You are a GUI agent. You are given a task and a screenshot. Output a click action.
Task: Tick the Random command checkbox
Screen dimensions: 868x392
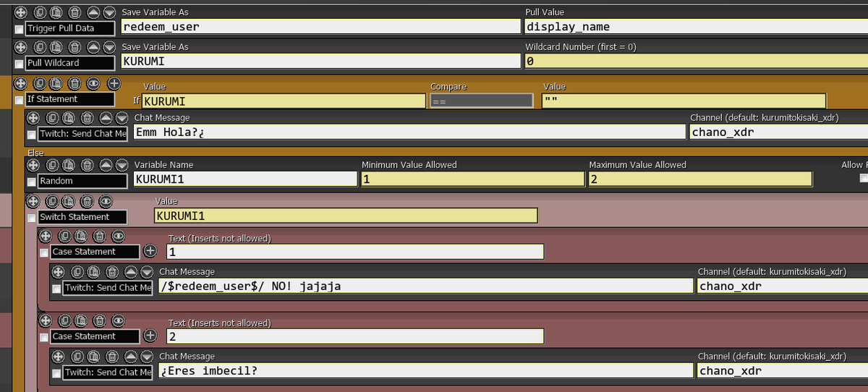coord(31,182)
